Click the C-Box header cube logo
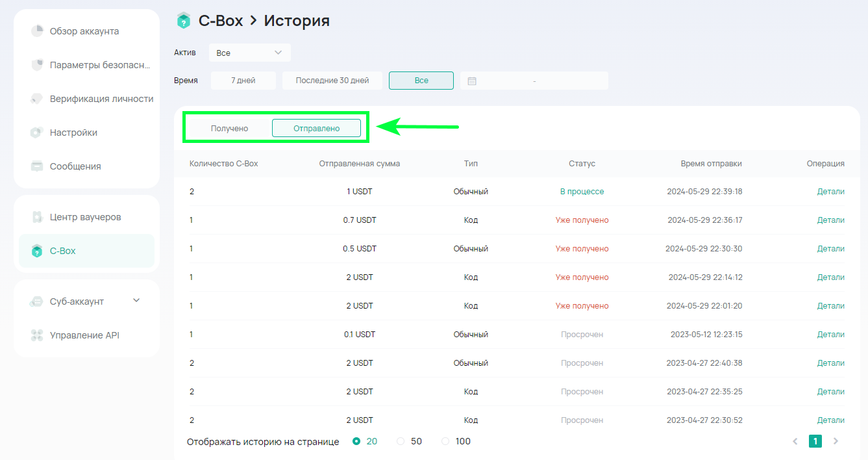Screen dimensions: 868x460 pyautogui.click(x=184, y=21)
